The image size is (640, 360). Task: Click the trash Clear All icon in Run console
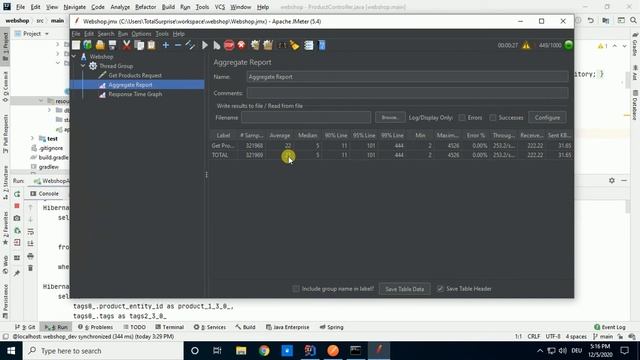click(x=30, y=268)
